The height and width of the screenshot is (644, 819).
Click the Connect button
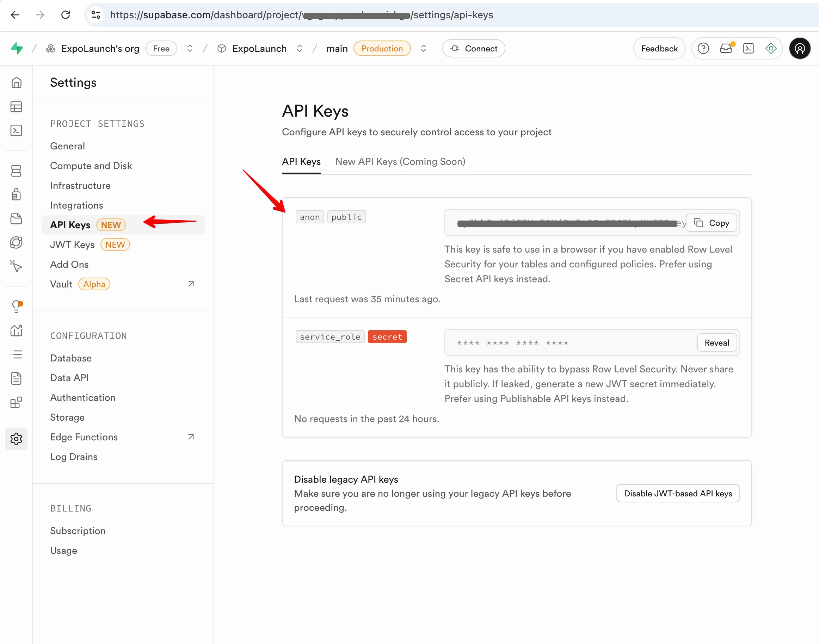click(474, 48)
